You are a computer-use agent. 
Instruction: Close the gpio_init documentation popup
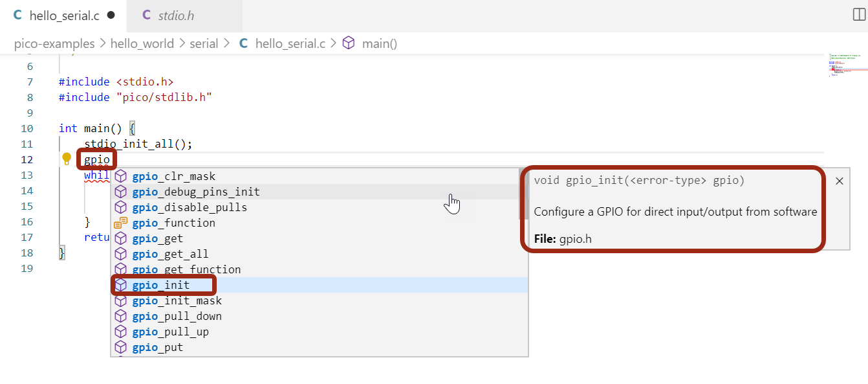[x=840, y=181]
